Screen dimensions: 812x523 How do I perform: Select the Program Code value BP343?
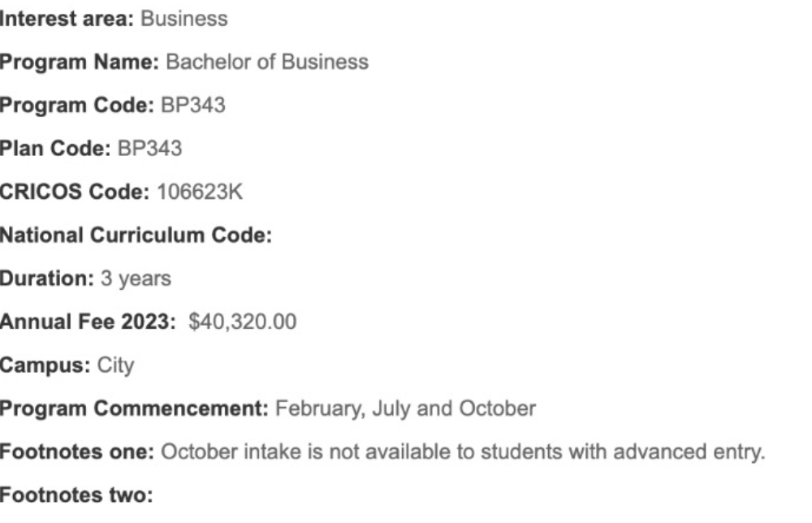click(x=193, y=106)
